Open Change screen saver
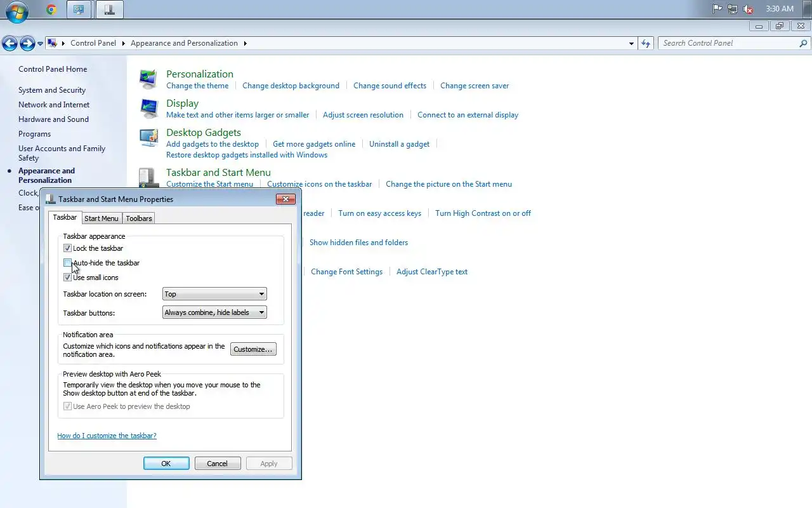 point(475,86)
